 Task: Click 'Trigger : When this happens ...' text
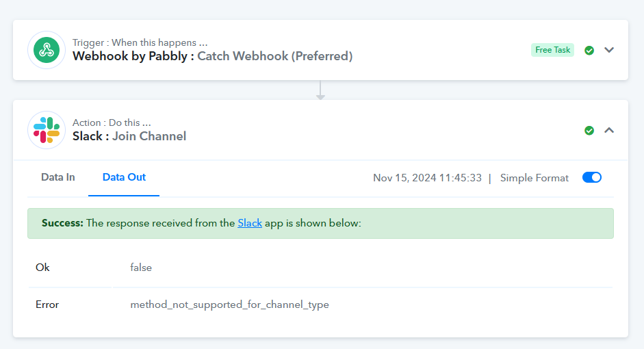(x=140, y=42)
